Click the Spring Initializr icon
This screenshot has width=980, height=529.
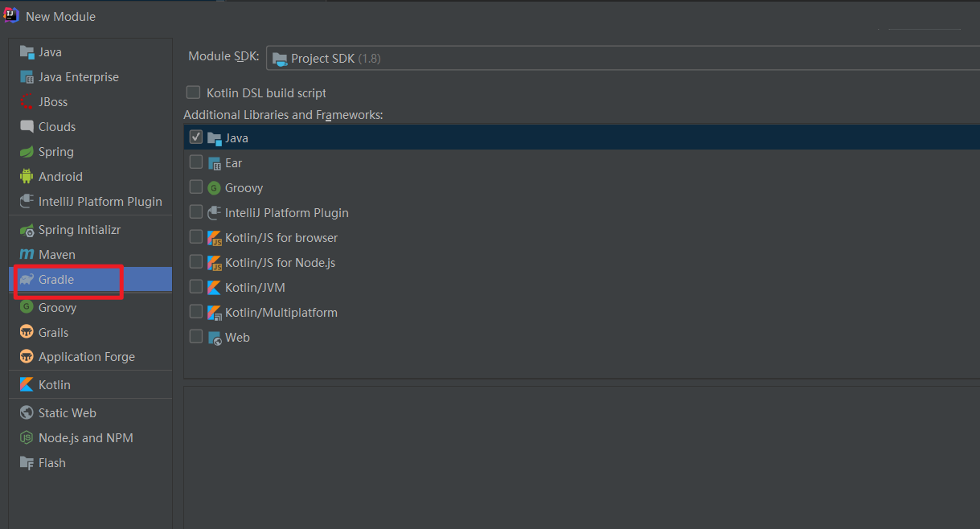coord(27,230)
